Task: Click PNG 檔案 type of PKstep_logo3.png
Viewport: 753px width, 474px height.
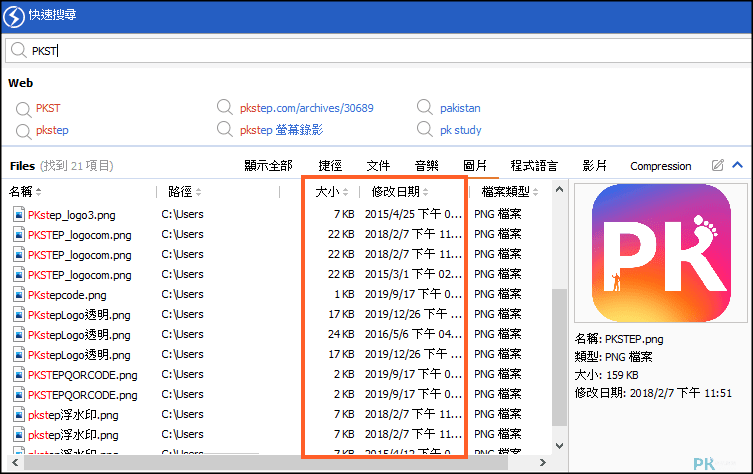Action: (x=498, y=214)
